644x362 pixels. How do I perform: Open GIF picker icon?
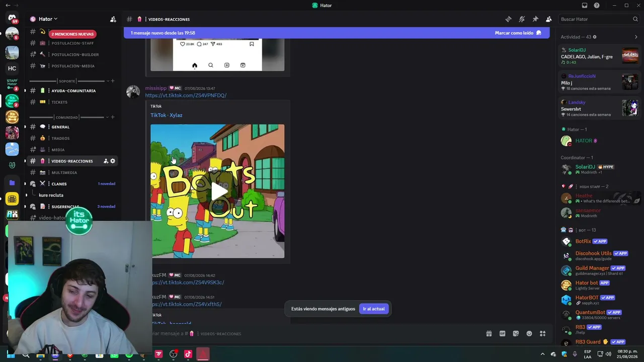coord(502,333)
